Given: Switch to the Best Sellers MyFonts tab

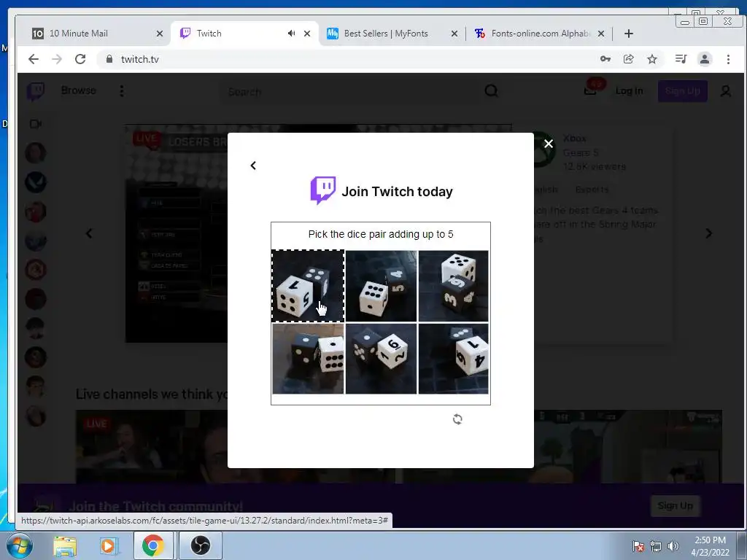Looking at the screenshot, I should [386, 34].
